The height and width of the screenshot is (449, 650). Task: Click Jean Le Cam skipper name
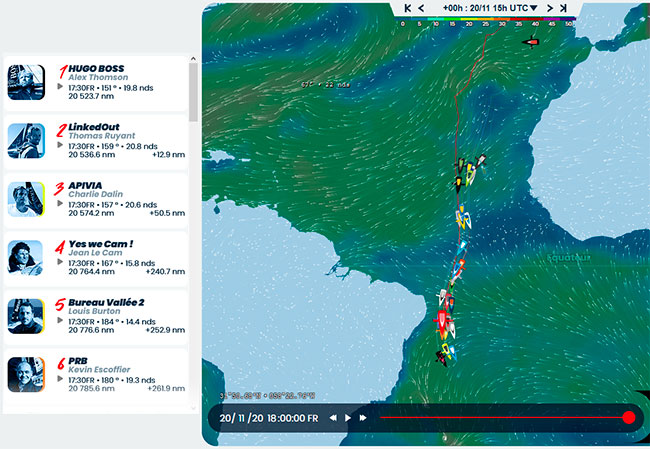(x=95, y=253)
